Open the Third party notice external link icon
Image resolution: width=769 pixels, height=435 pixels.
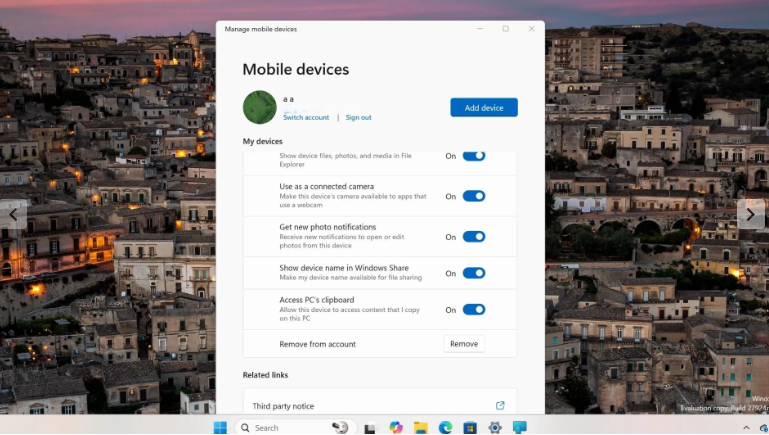(500, 406)
